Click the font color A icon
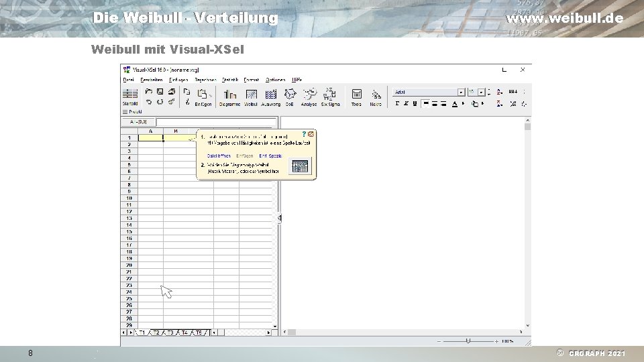Viewport: 644px width, 362px height. [x=455, y=104]
